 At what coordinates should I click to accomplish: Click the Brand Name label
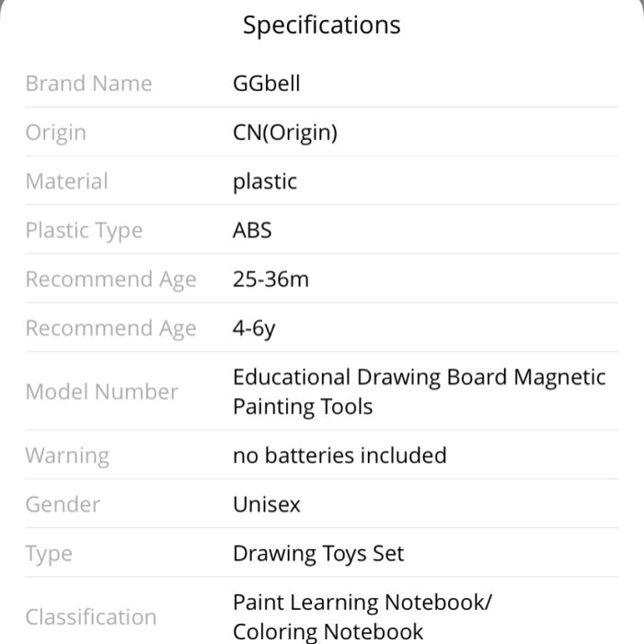[88, 84]
